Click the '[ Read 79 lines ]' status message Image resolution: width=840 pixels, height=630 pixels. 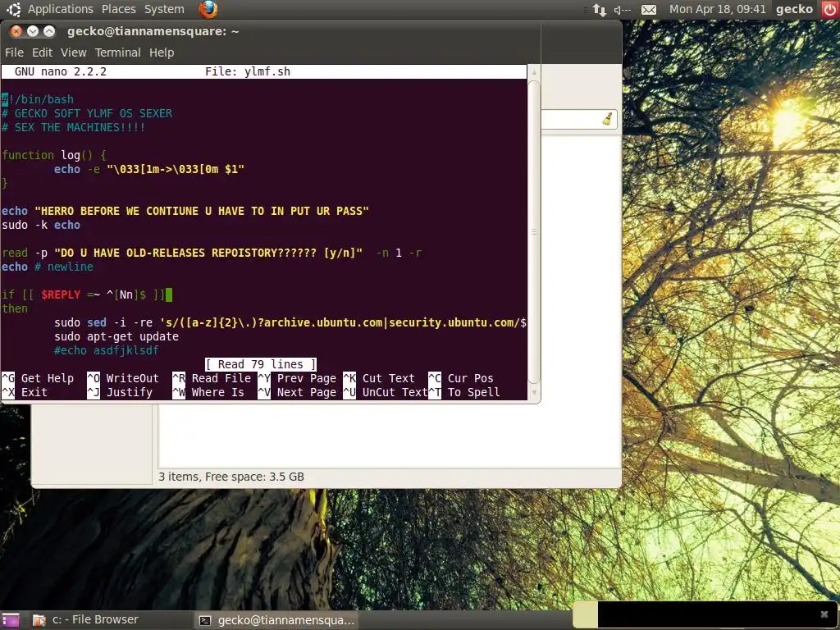point(261,363)
